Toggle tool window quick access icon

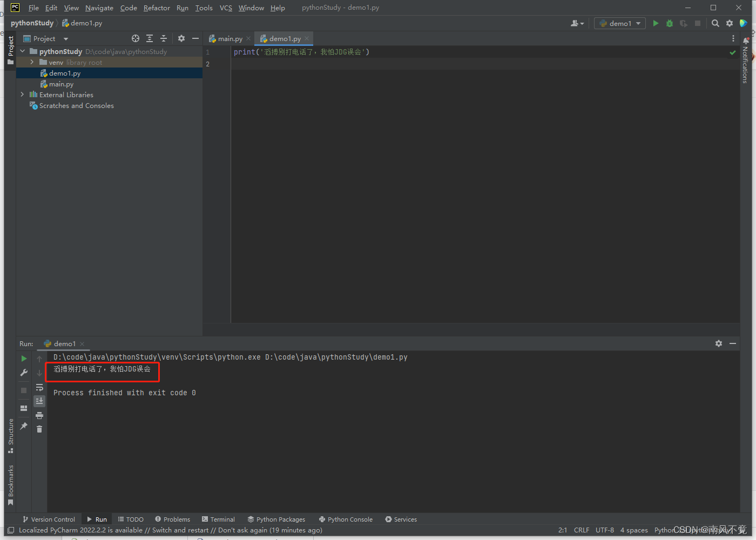pos(11,530)
